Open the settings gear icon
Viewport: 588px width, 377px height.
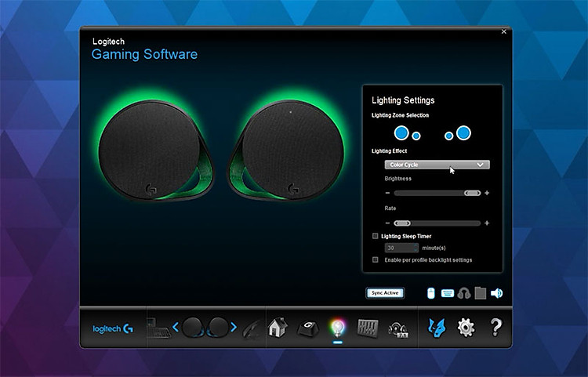466,328
